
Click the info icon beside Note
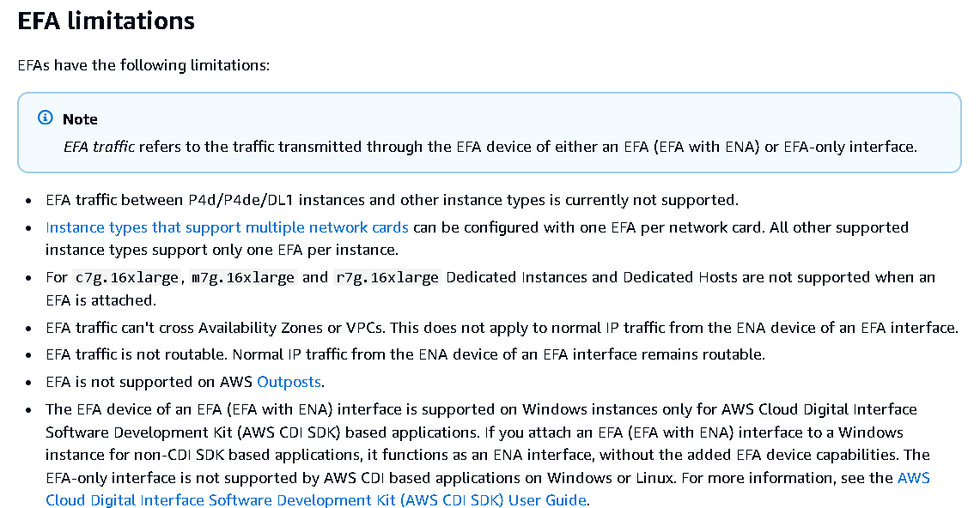pyautogui.click(x=46, y=118)
